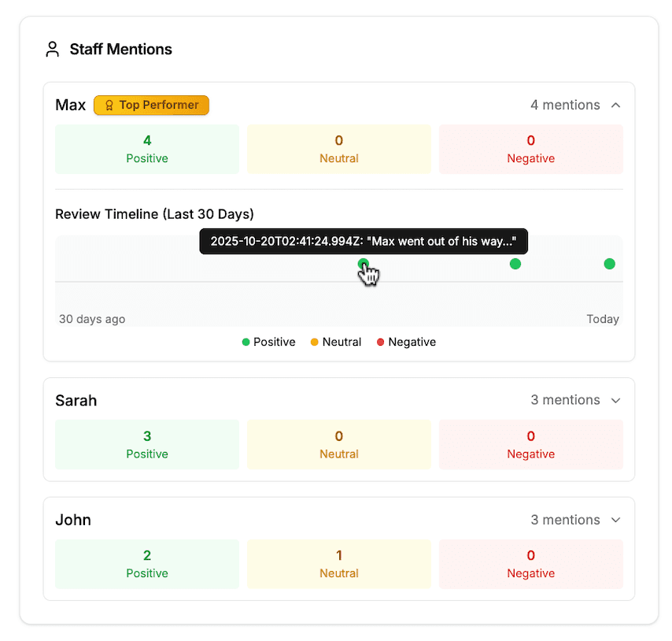Collapse Max's mention details
This screenshot has width=672, height=641.
614,104
